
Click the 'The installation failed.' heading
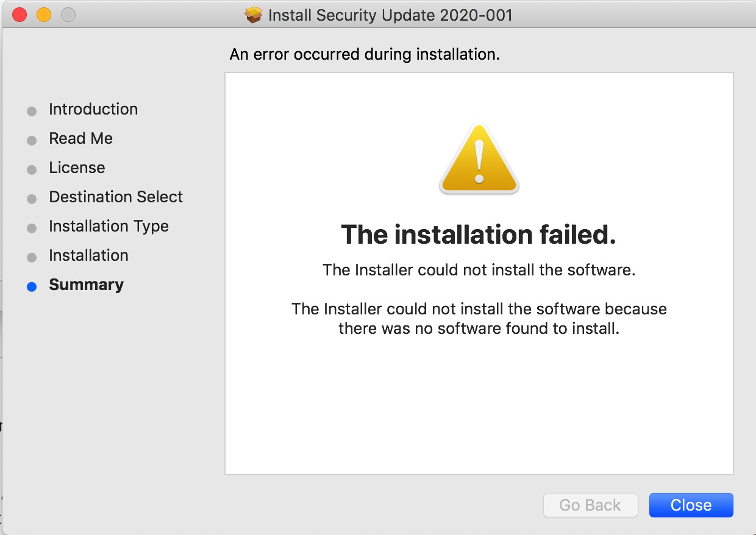pos(479,235)
